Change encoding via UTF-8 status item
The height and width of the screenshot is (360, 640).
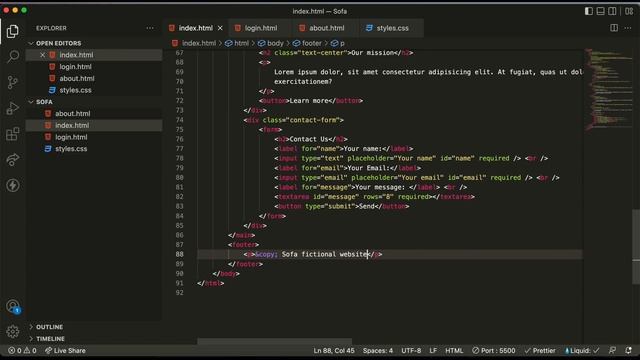[411, 351]
